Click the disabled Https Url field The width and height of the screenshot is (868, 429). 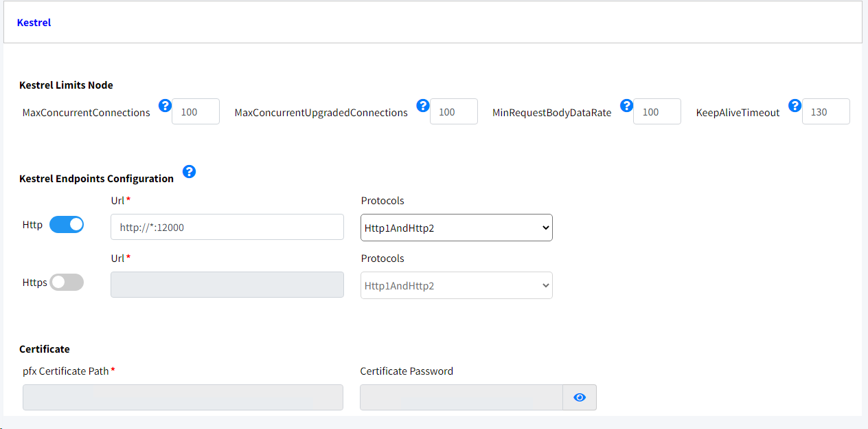click(227, 285)
